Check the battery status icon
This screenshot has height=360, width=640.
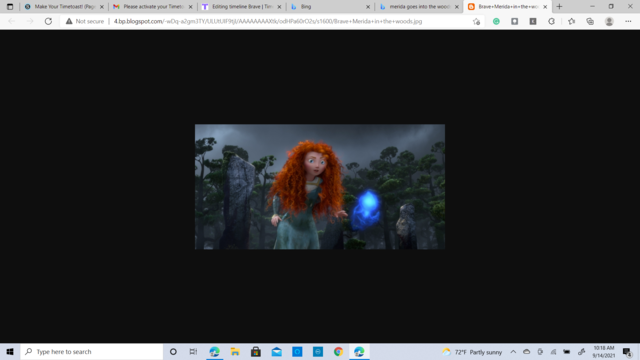tap(567, 352)
